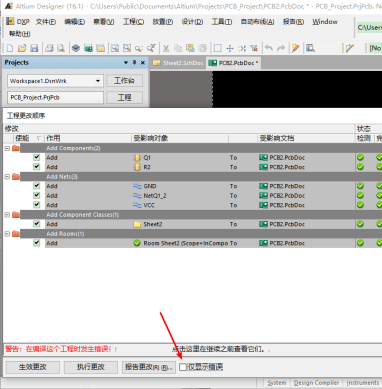
Task: Open the 文件(F) menu
Action: tap(46, 22)
